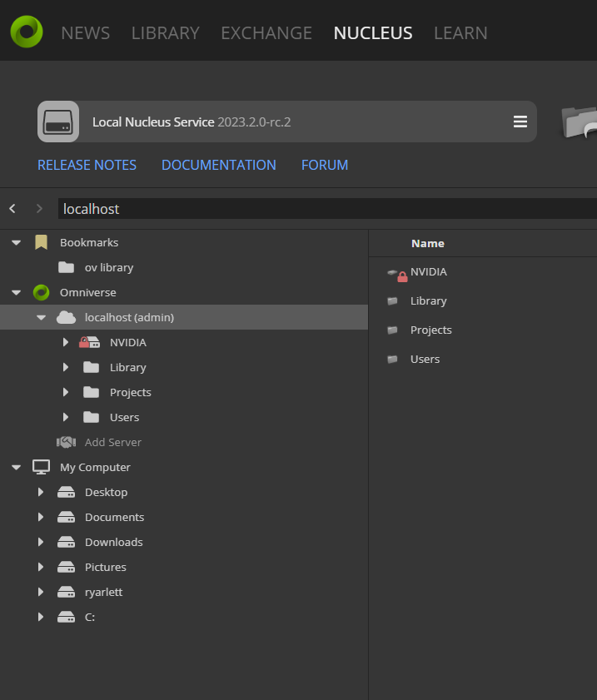Screen dimensions: 597x700
Task: Click the My Computer monitor icon
Action: pos(41,468)
